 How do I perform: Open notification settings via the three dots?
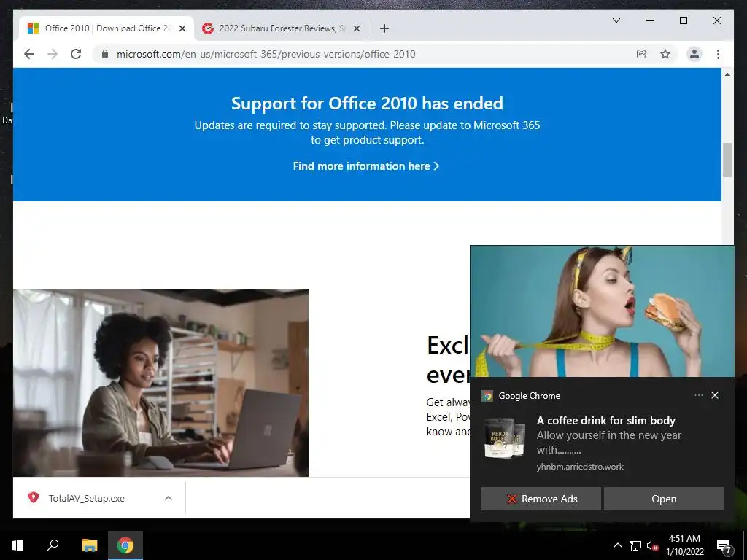pyautogui.click(x=698, y=395)
